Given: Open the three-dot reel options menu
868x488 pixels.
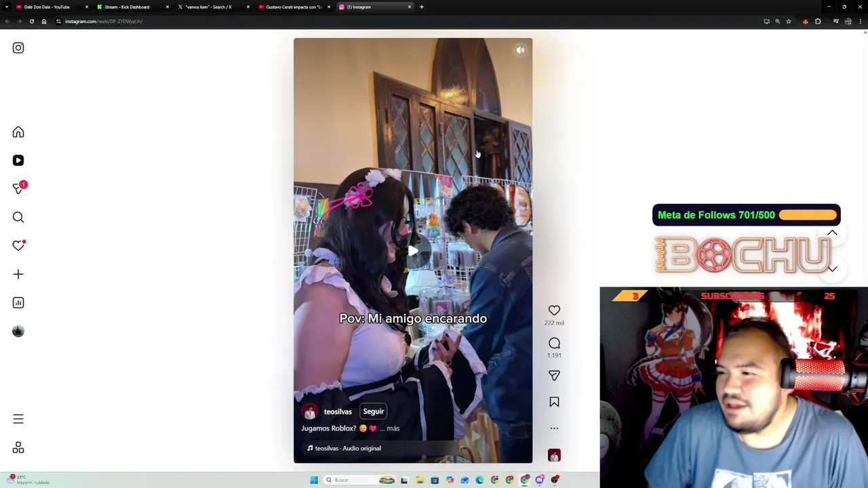Looking at the screenshot, I should tap(554, 428).
